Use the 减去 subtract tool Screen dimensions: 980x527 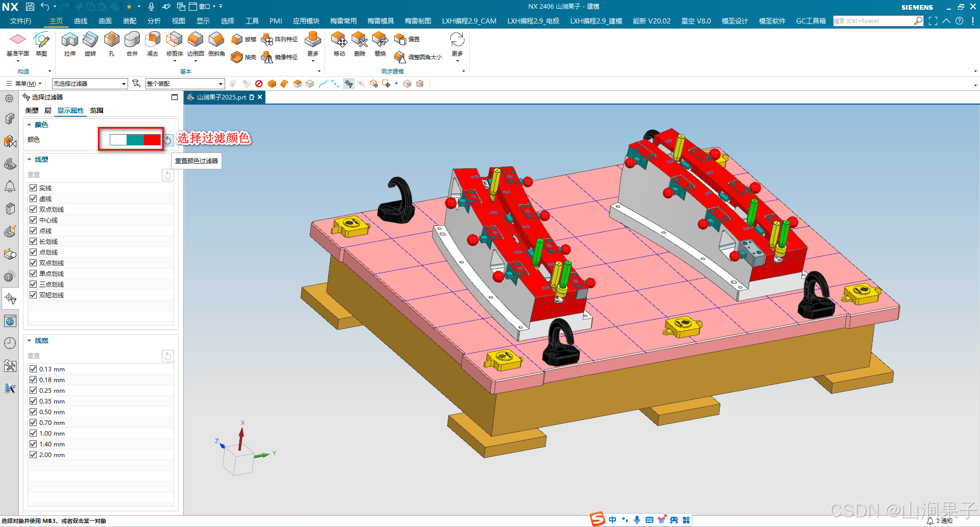coord(153,44)
